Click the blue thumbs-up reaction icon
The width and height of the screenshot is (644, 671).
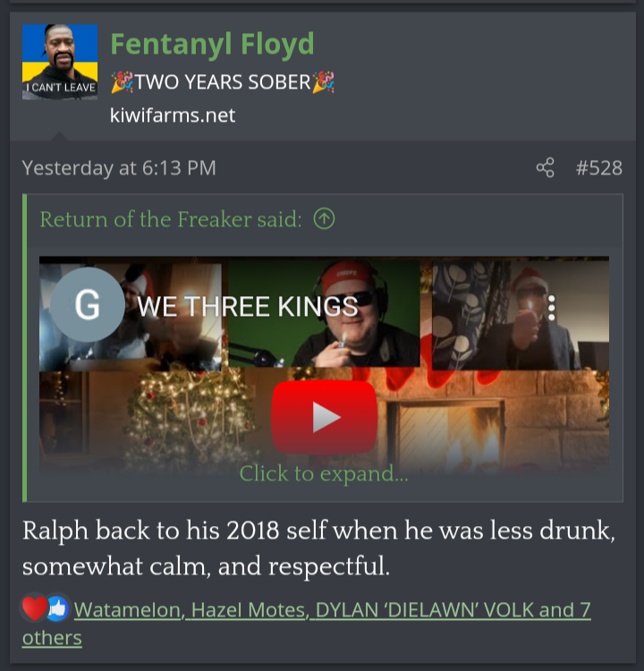pyautogui.click(x=58, y=608)
